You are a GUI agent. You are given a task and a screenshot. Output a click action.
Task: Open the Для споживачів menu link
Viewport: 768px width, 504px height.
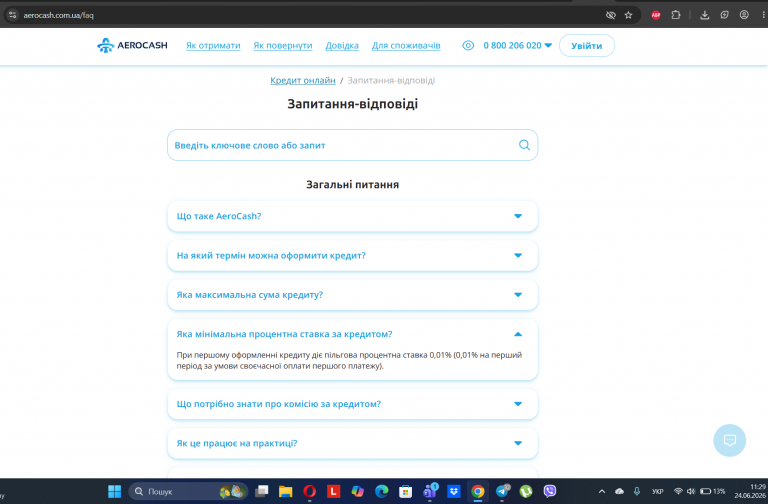click(406, 46)
